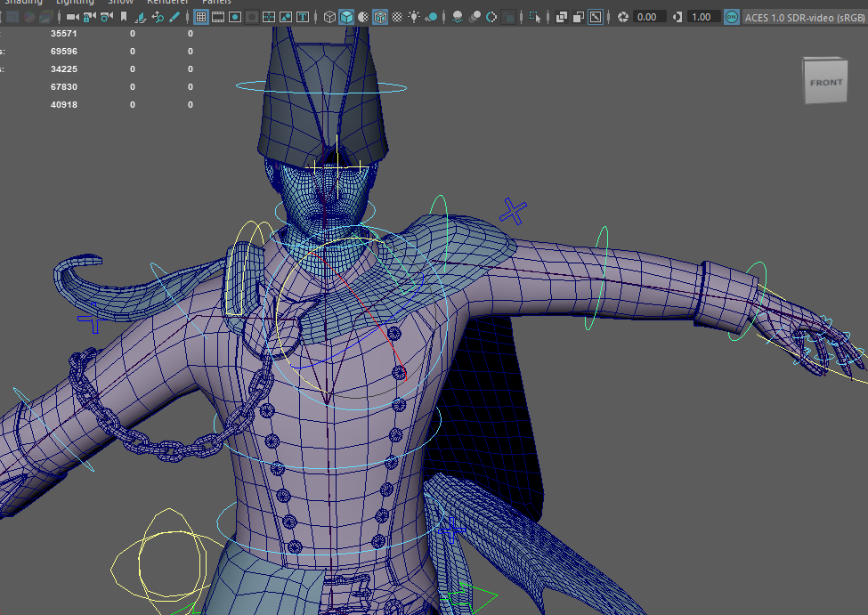Toggle the viewport Grid display

201,17
